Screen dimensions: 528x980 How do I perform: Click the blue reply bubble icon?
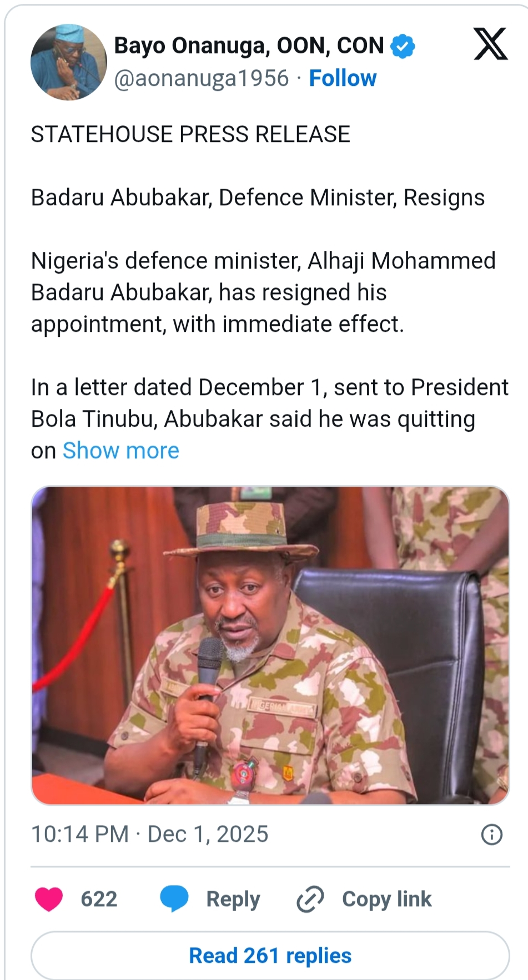(x=174, y=899)
